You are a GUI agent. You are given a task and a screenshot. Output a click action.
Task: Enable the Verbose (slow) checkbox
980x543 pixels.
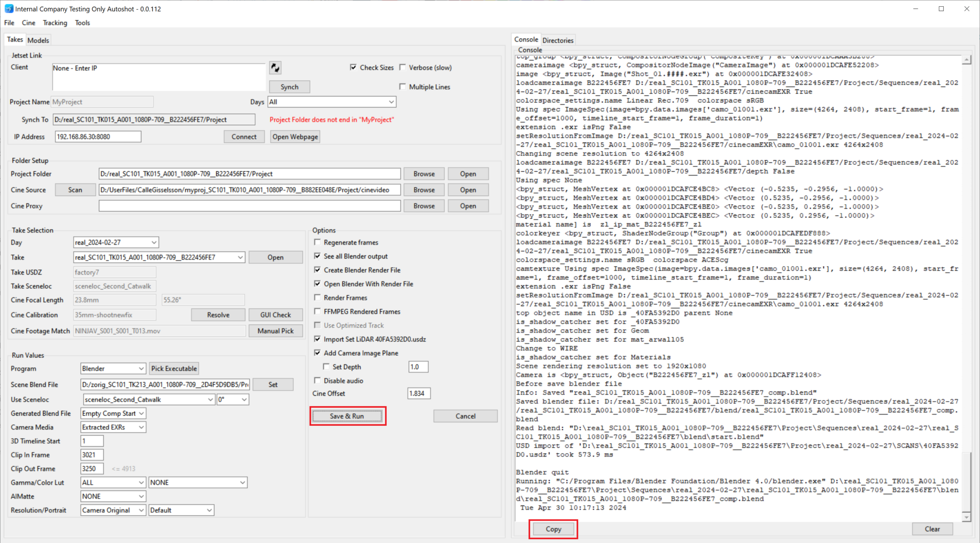(402, 67)
